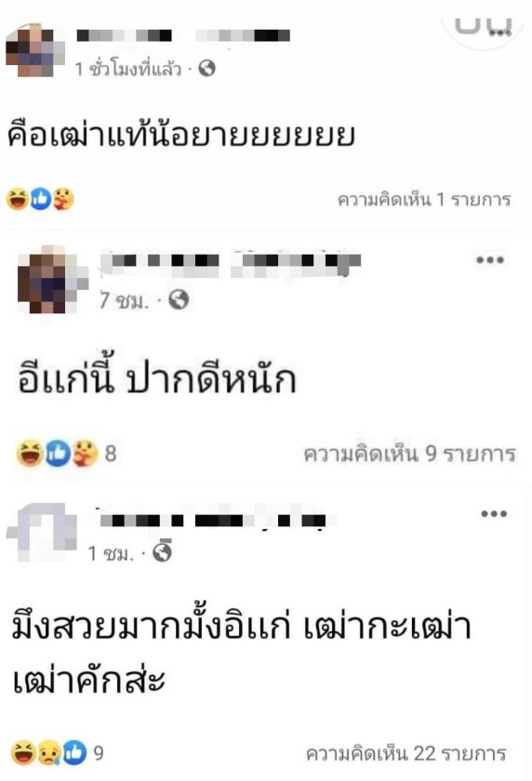532x781 pixels.
Task: Open the second post's pixelated profile picture
Action: click(x=51, y=280)
